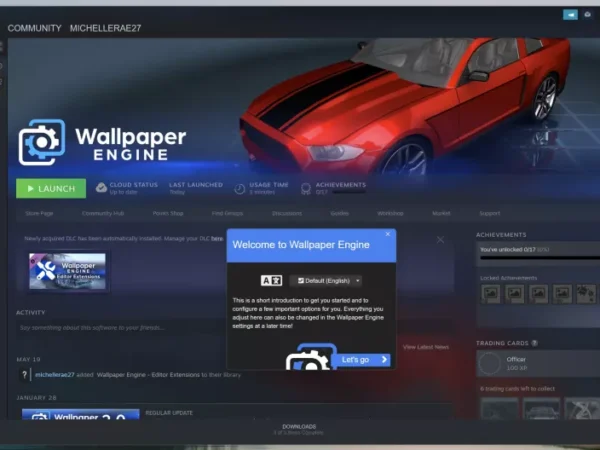The width and height of the screenshot is (600, 450).
Task: Click the language translation icon in dialog
Action: click(x=271, y=281)
